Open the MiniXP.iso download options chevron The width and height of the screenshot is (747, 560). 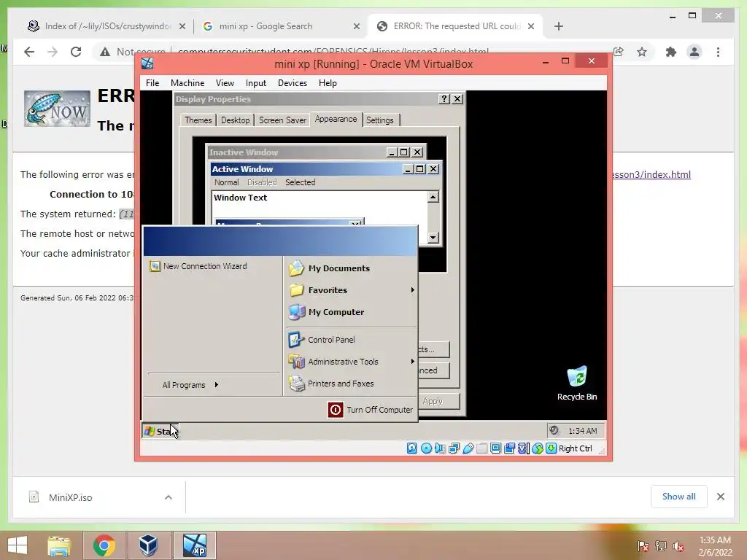169,497
